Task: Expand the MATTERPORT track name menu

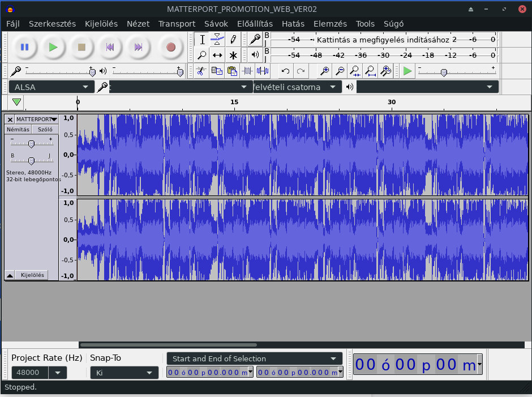Action: (54, 119)
